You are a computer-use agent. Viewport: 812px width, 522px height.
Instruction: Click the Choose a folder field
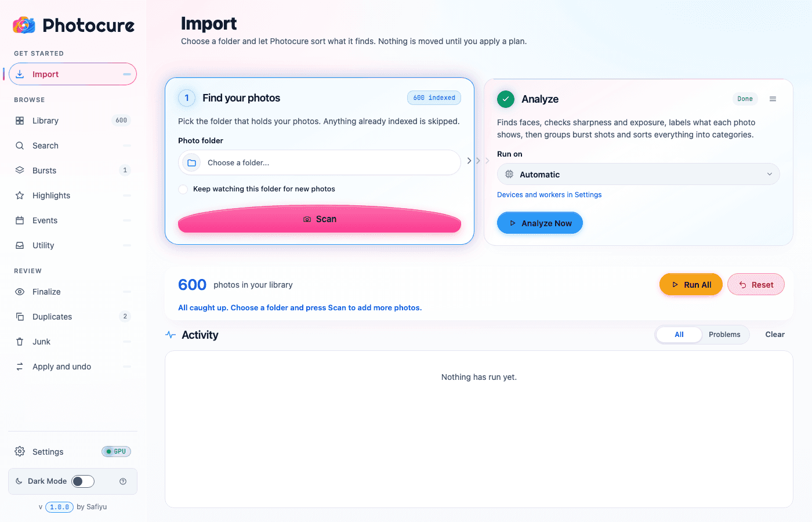[x=320, y=162]
